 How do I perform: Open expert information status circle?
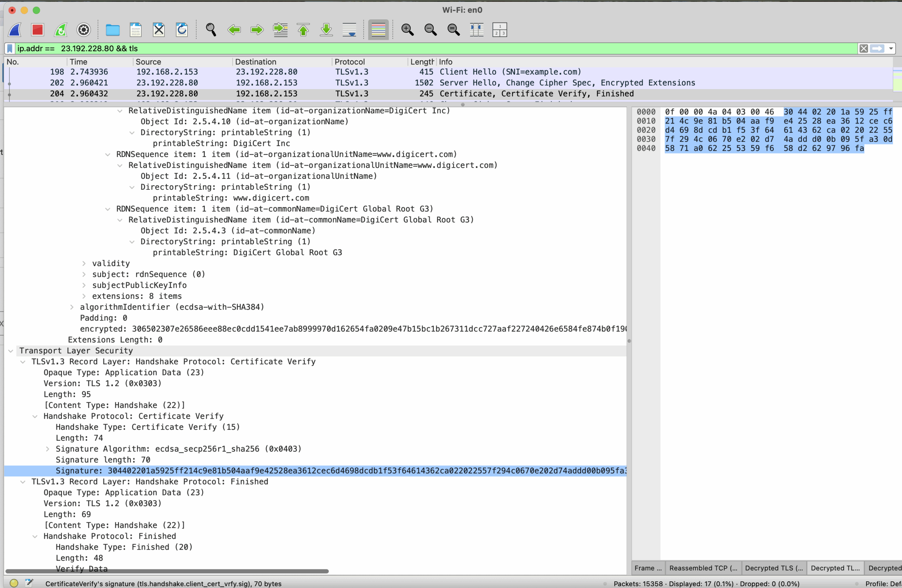click(14, 583)
